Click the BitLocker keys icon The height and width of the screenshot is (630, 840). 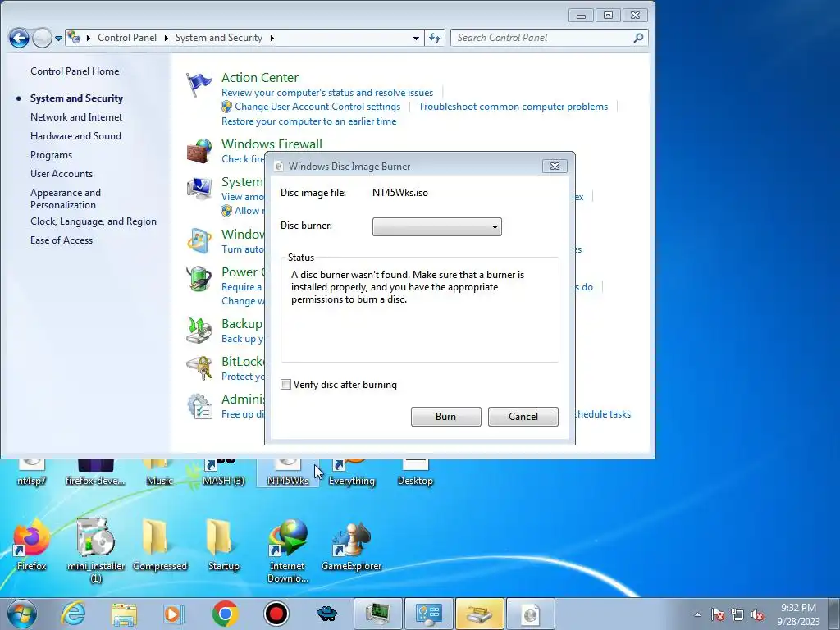point(199,368)
